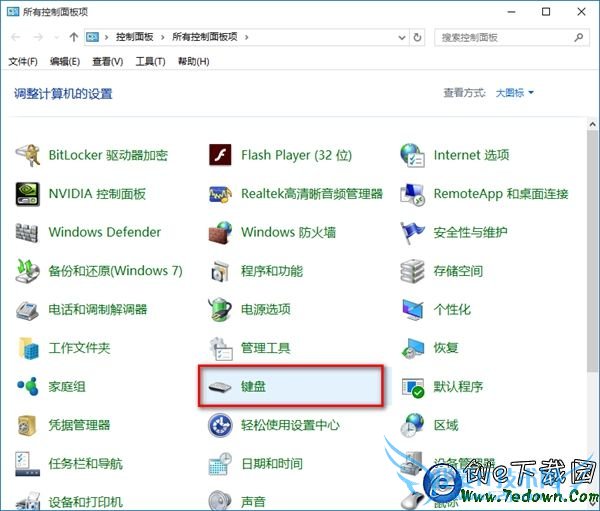Open the 电话和调制解调器 icon

click(27, 310)
